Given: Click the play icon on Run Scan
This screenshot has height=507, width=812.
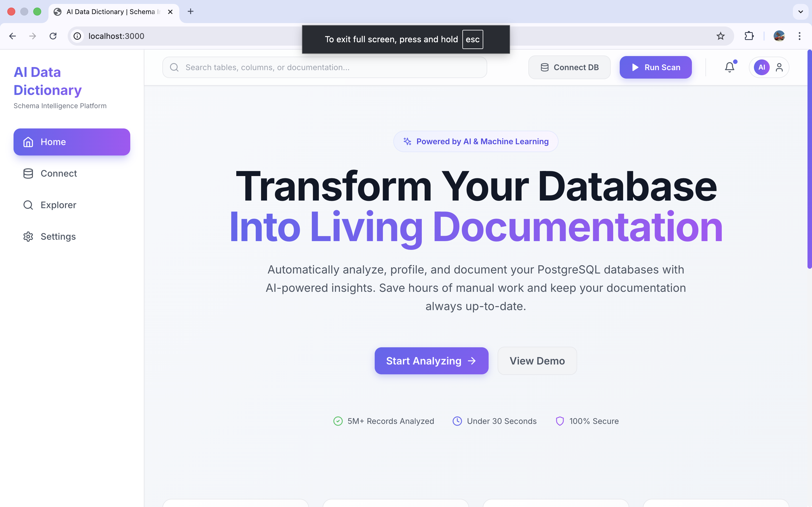Looking at the screenshot, I should pos(634,67).
